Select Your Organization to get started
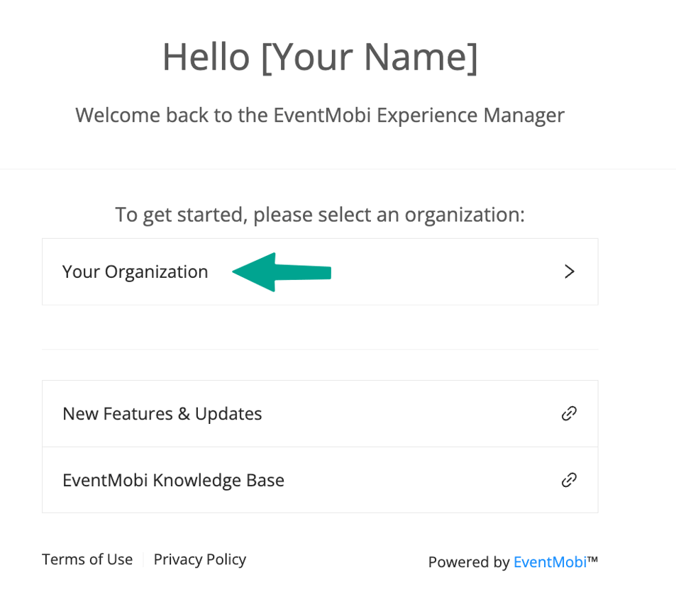This screenshot has width=676, height=616. point(135,271)
